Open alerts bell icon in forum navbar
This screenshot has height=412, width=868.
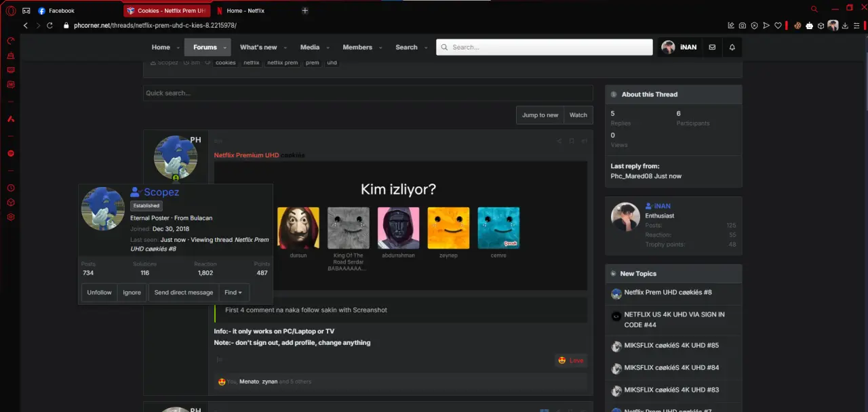pyautogui.click(x=732, y=47)
